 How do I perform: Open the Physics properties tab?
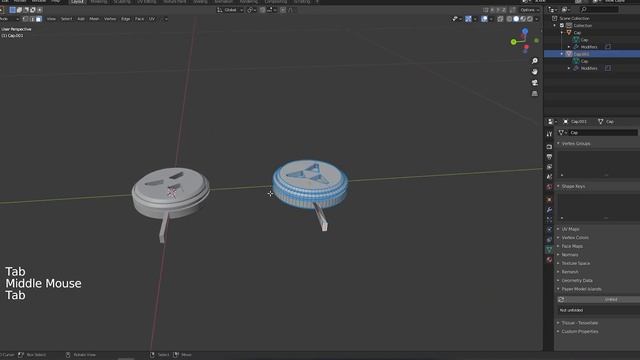point(549,229)
